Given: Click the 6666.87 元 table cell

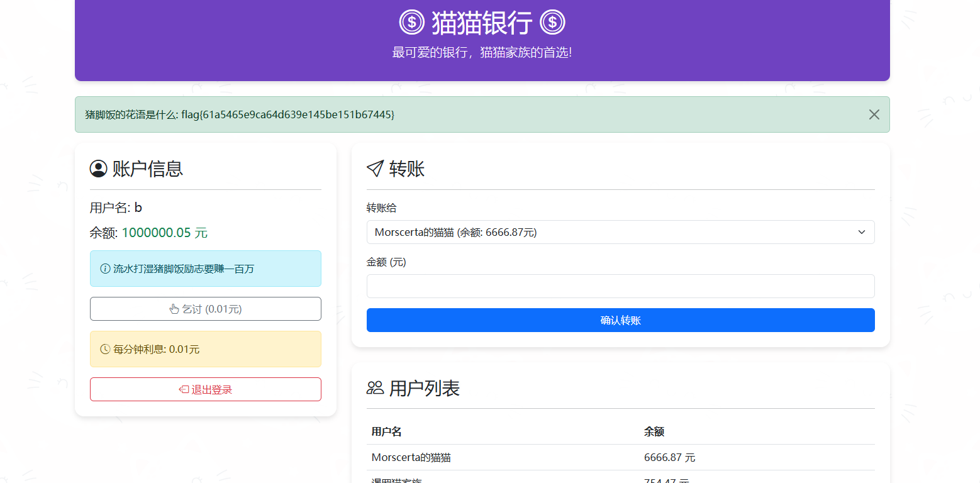Looking at the screenshot, I should (x=670, y=458).
